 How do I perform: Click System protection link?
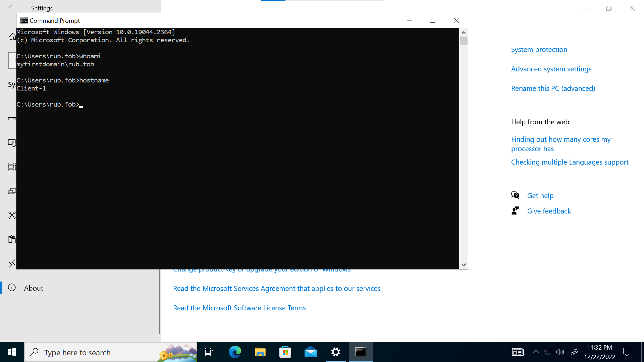539,49
